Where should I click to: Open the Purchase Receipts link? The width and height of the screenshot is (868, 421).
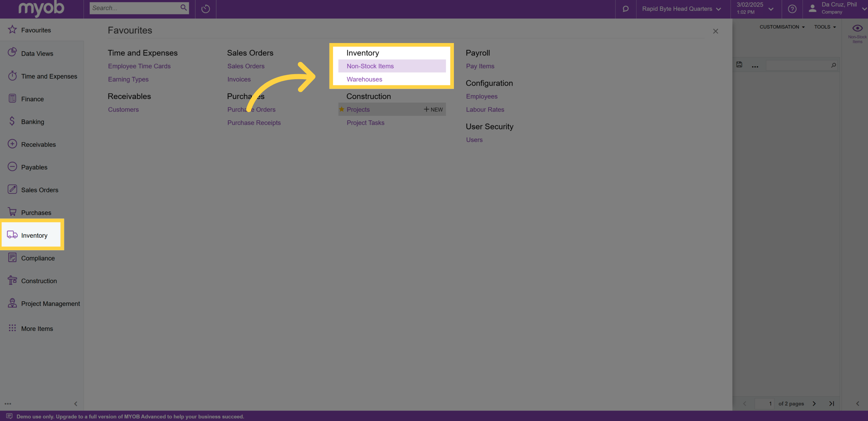coord(254,123)
